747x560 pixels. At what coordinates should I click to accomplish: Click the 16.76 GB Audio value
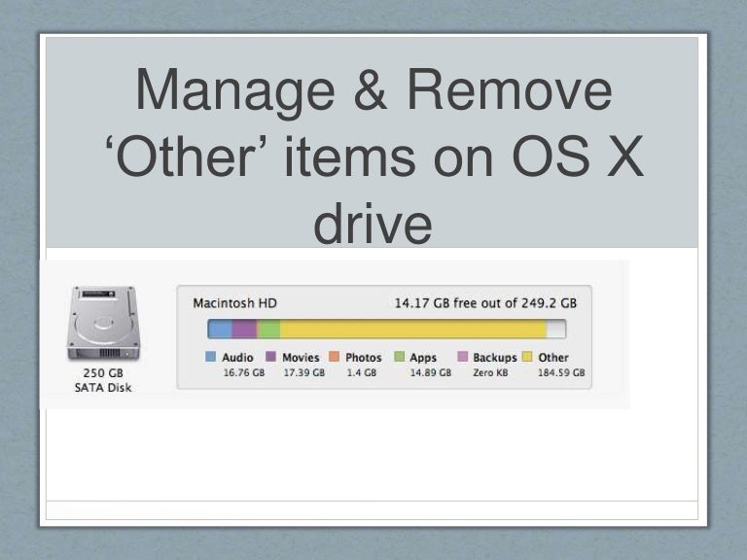(244, 373)
